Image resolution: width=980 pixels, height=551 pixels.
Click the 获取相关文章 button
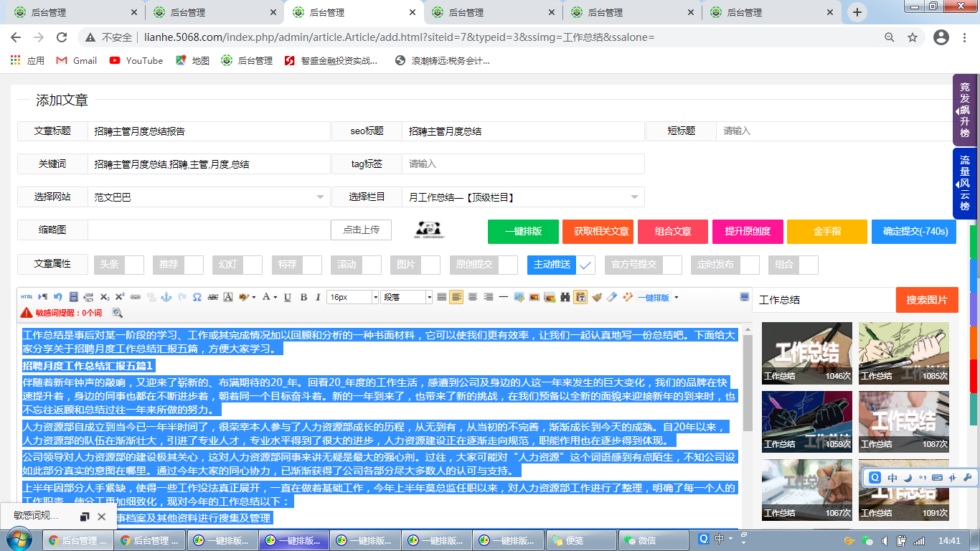[601, 232]
